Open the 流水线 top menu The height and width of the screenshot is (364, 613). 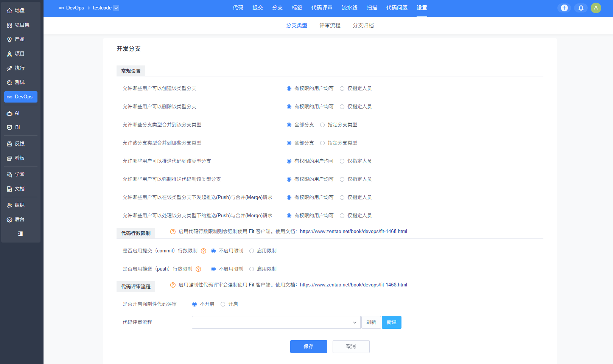[349, 8]
